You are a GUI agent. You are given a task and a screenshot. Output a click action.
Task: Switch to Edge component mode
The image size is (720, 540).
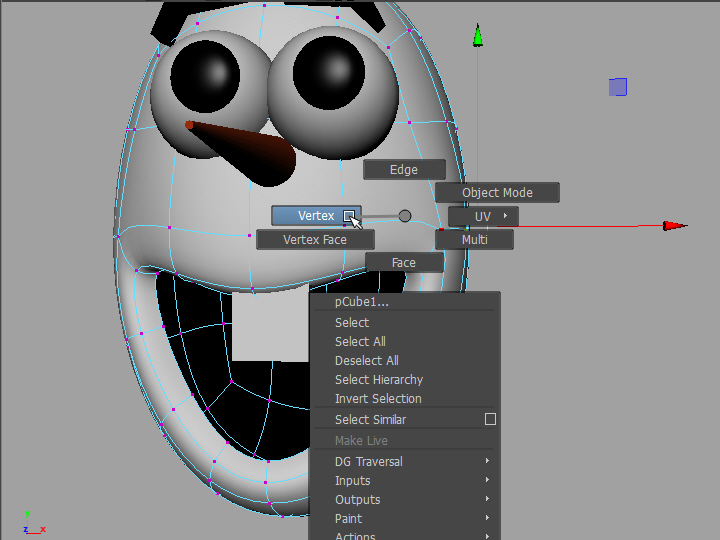coord(404,170)
